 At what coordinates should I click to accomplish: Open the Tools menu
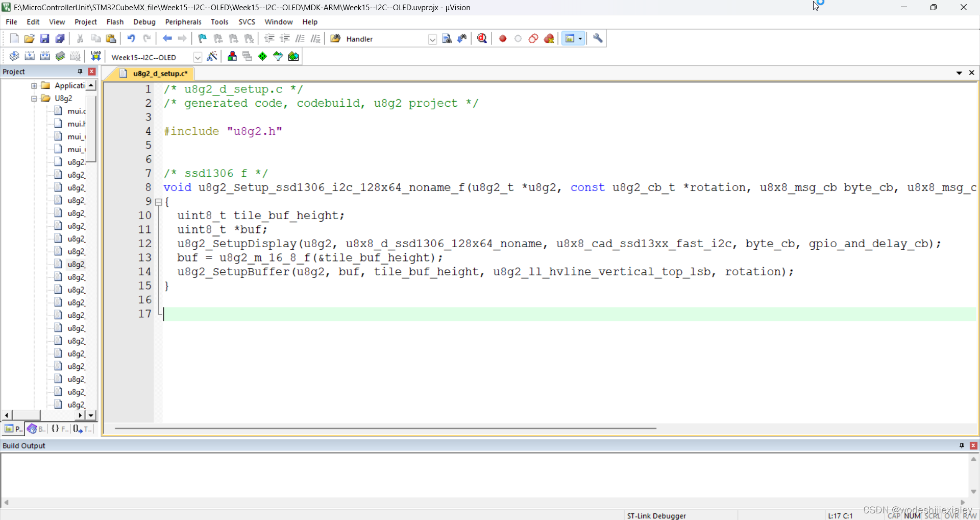pos(219,22)
